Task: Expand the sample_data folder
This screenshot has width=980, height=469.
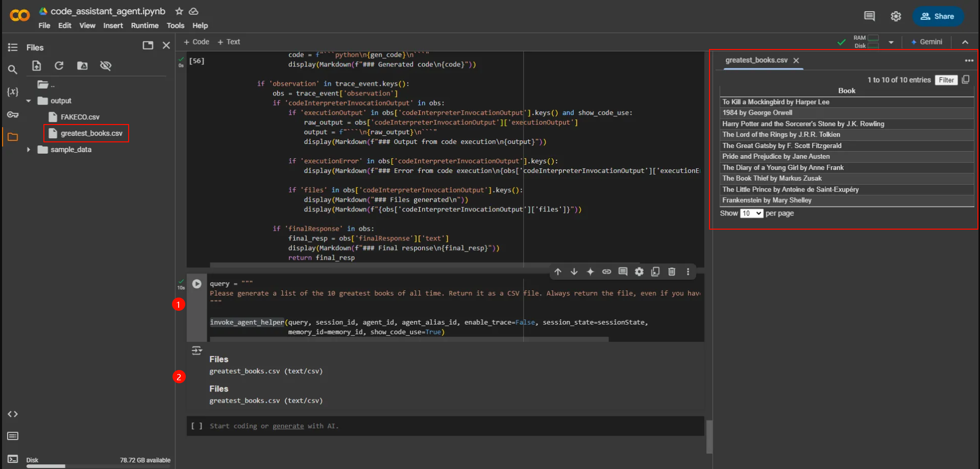Action: click(x=29, y=150)
